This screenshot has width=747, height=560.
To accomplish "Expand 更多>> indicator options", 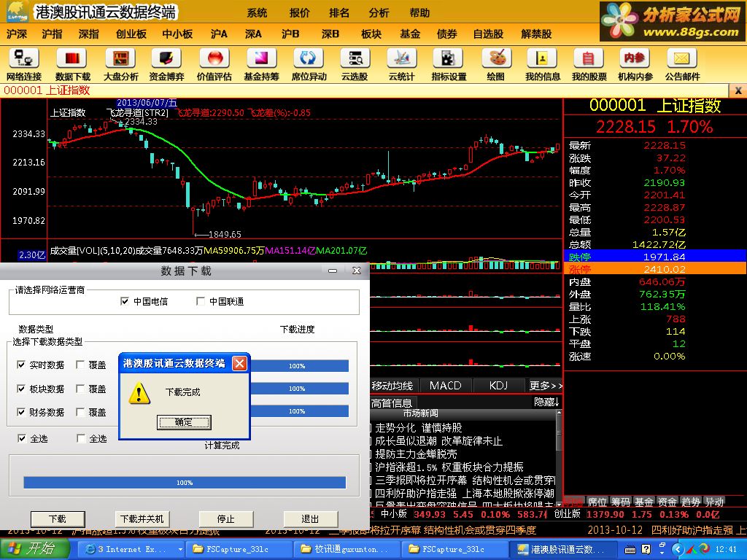I will tap(546, 385).
